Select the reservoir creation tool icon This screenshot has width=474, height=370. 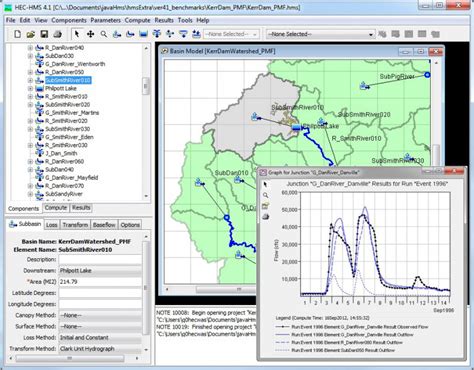tap(143, 34)
